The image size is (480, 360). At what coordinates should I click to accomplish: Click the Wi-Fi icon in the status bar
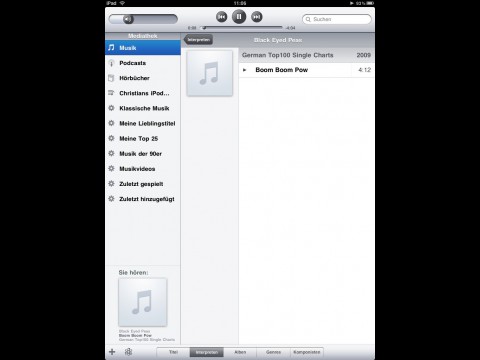click(122, 3)
